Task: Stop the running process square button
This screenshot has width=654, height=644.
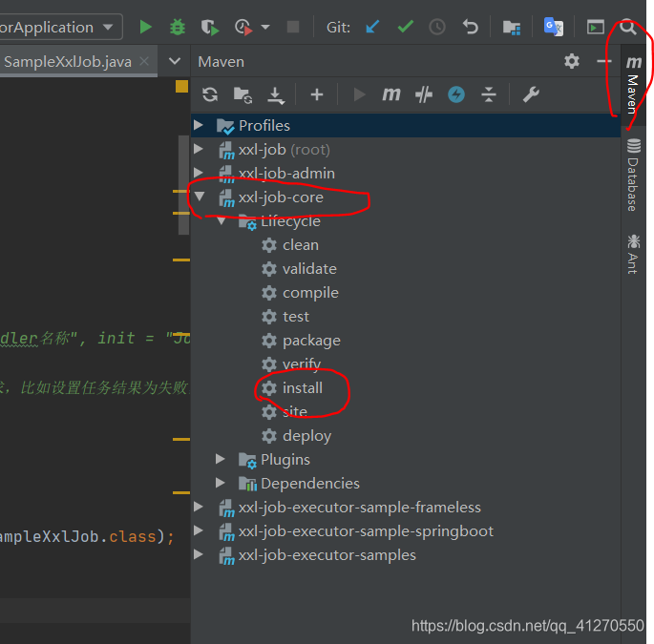Action: (293, 27)
